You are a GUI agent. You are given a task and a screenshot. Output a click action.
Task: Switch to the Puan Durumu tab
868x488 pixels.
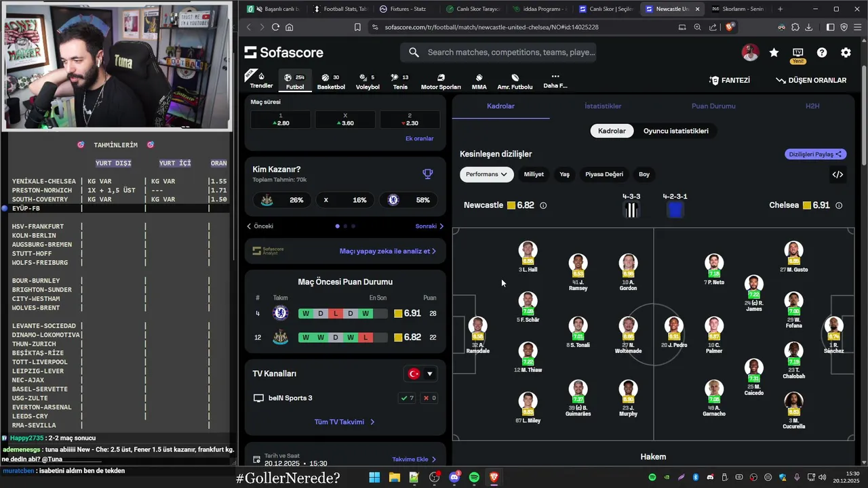pos(713,106)
